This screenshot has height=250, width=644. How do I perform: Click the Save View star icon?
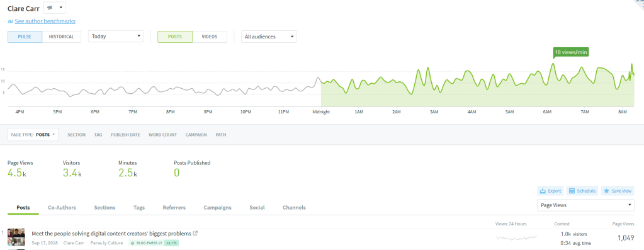click(x=607, y=191)
